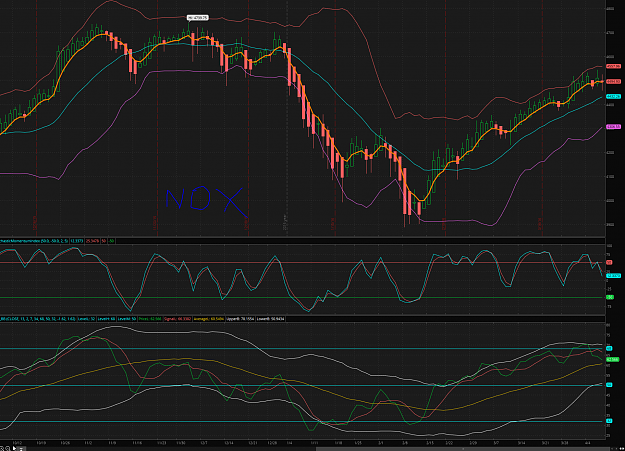Click the Hi 4759.75 price bubble
This screenshot has height=451, width=625.
pos(198,18)
